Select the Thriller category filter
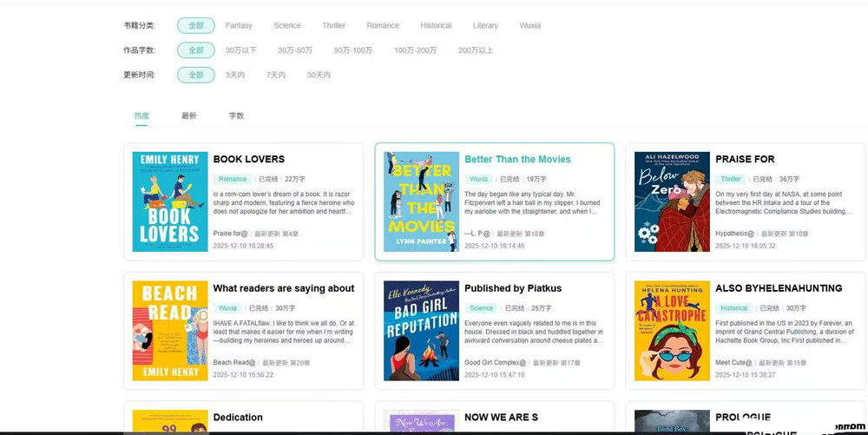Viewport: 868px width, 435px height. (333, 26)
